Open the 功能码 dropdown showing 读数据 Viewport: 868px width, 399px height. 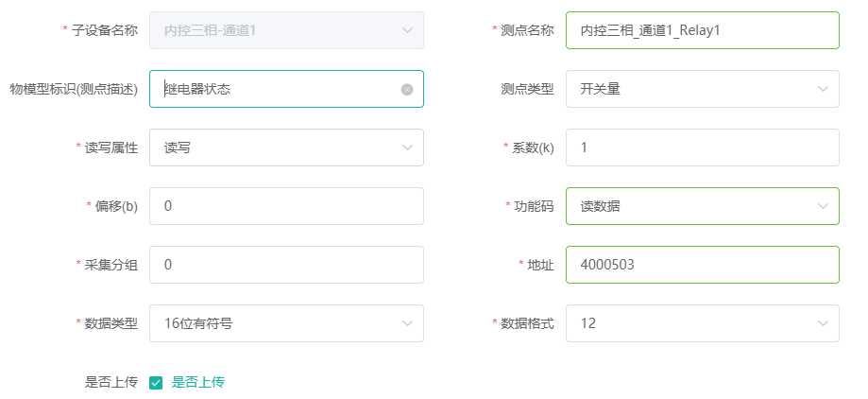click(689, 206)
